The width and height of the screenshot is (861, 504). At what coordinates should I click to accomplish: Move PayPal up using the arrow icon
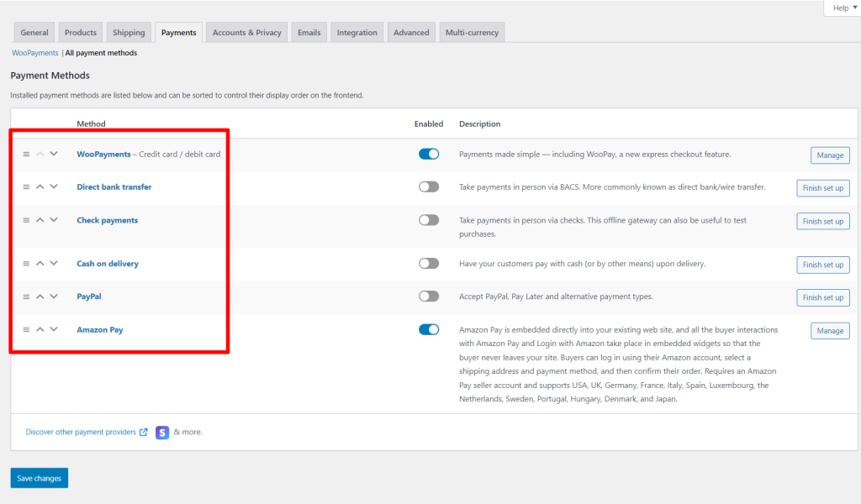point(40,297)
